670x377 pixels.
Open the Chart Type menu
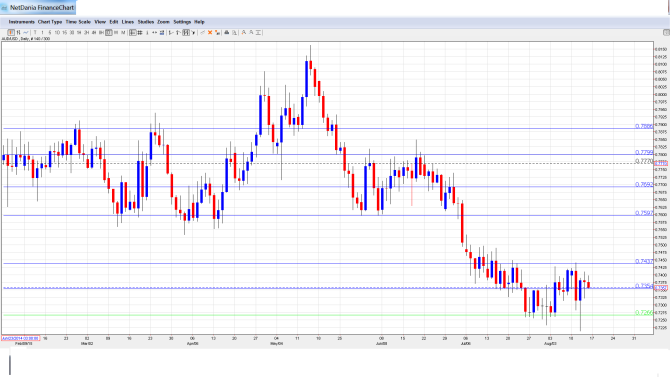point(50,22)
